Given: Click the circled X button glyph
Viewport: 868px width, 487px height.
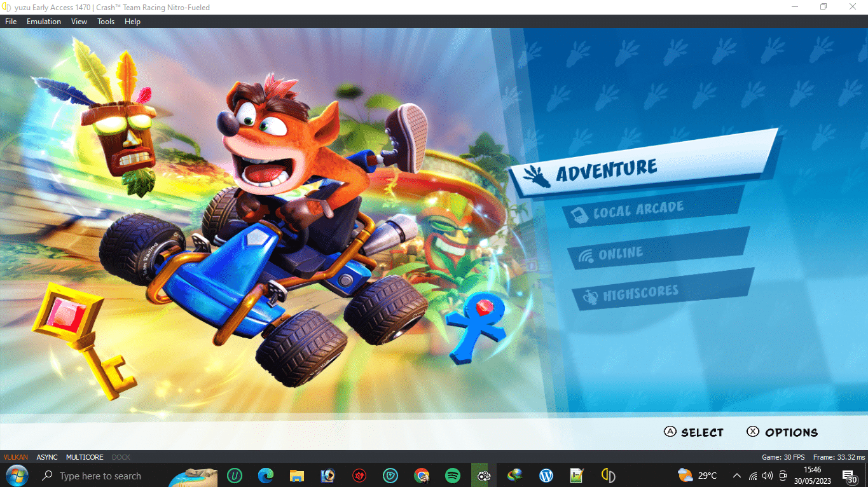Looking at the screenshot, I should pyautogui.click(x=753, y=432).
